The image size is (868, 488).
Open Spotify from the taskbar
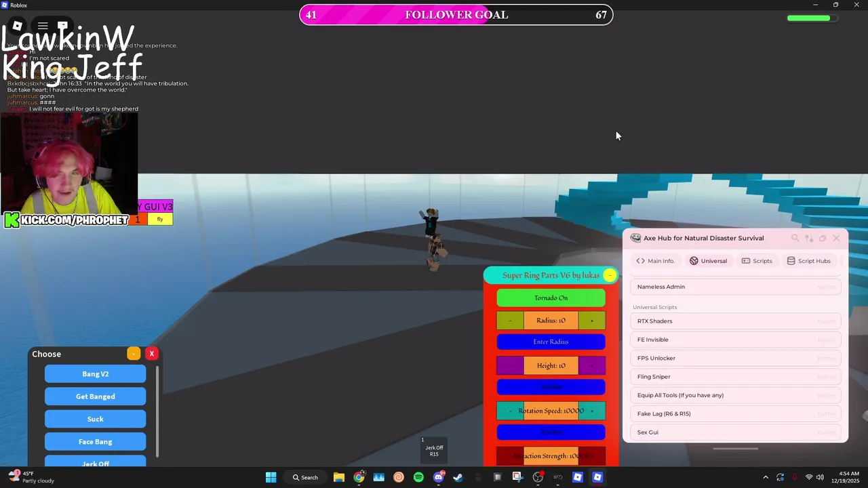coord(418,477)
